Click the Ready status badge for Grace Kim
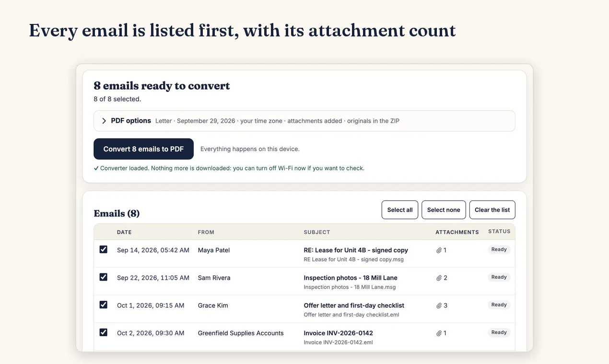This screenshot has height=364, width=609. tap(499, 305)
